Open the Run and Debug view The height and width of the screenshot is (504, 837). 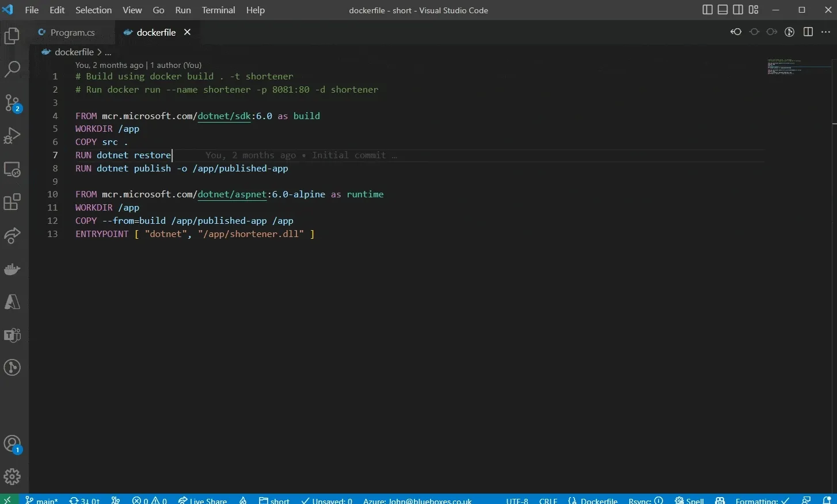click(12, 136)
